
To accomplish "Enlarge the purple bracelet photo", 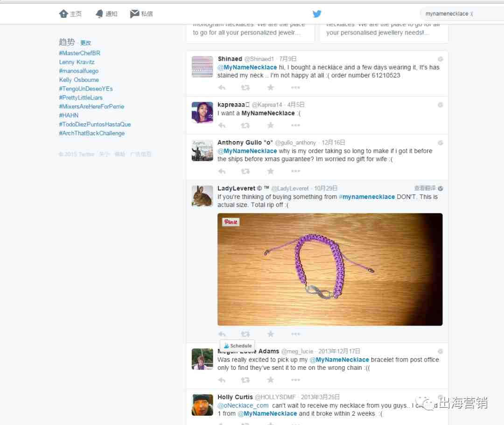I will pyautogui.click(x=330, y=269).
